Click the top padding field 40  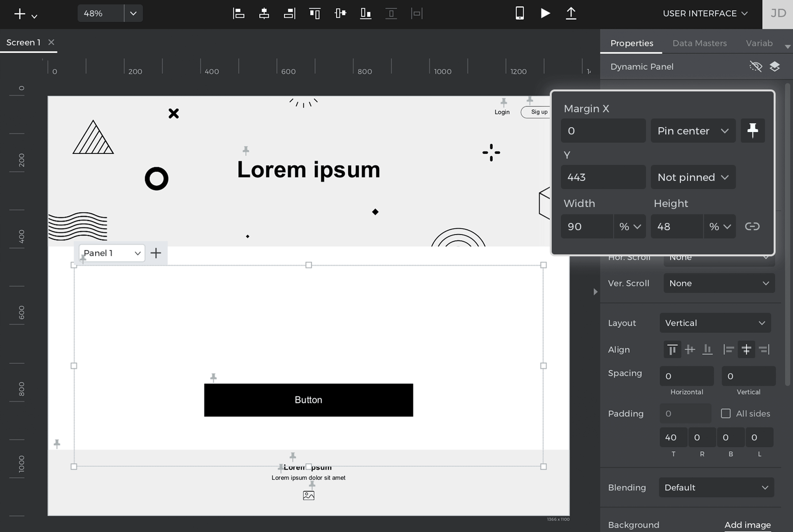[673, 437]
